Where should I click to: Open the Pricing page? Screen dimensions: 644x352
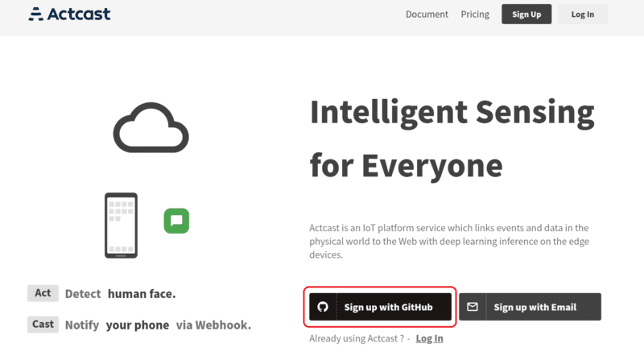pyautogui.click(x=475, y=14)
